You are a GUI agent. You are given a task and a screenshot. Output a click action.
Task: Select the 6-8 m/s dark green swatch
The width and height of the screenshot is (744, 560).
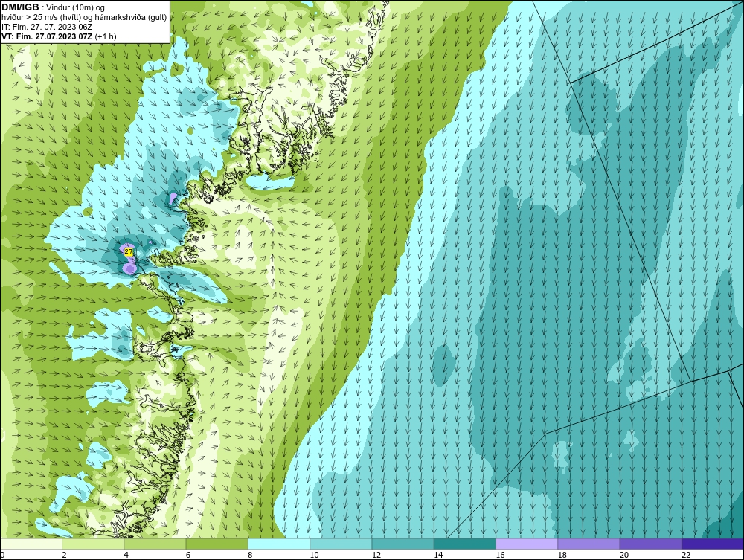pos(217,544)
